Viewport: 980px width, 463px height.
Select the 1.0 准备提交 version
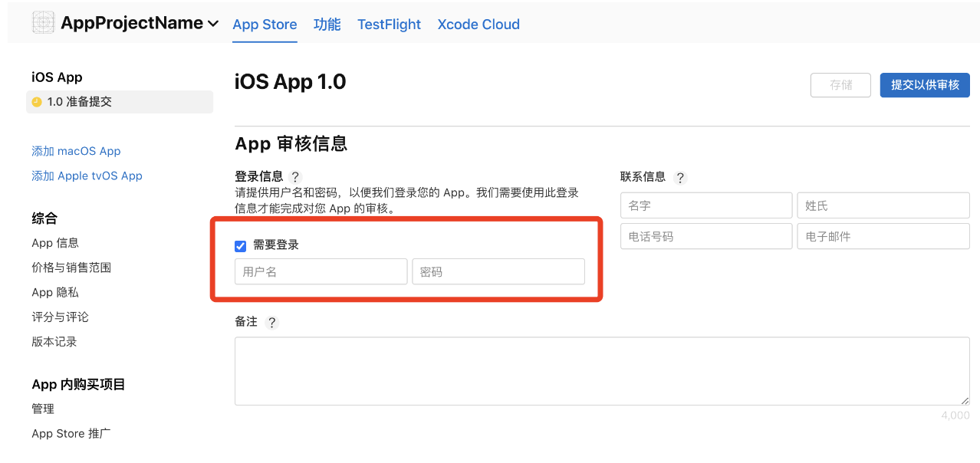click(x=120, y=102)
